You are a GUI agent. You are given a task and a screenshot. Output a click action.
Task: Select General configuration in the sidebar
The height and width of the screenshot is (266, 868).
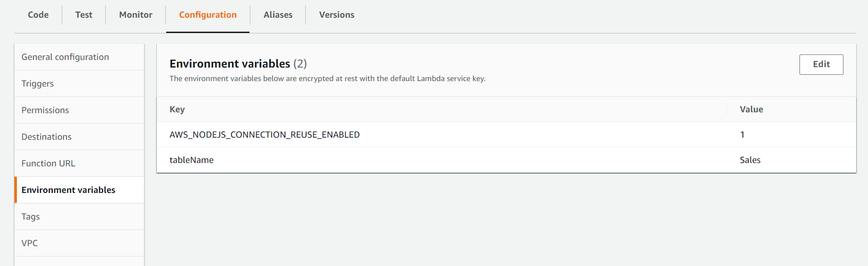65,57
